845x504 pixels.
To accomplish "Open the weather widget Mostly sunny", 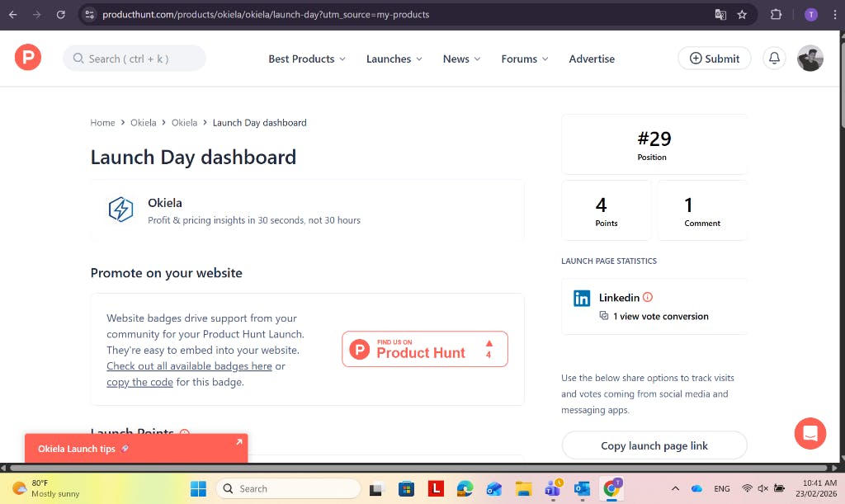I will click(46, 488).
